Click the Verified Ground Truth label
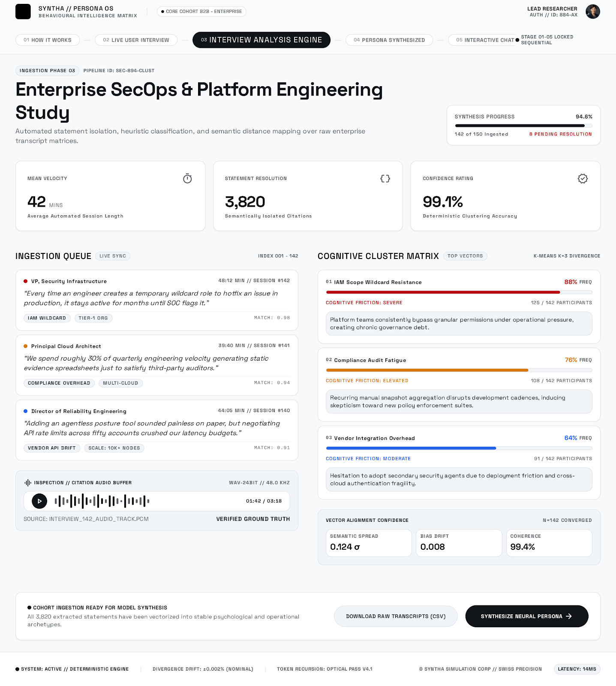 [x=253, y=519]
